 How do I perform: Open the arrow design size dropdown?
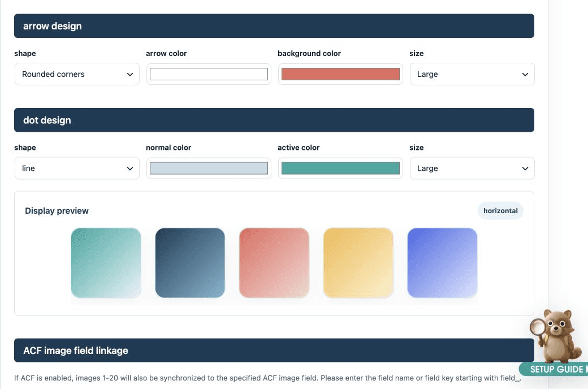[x=472, y=74]
